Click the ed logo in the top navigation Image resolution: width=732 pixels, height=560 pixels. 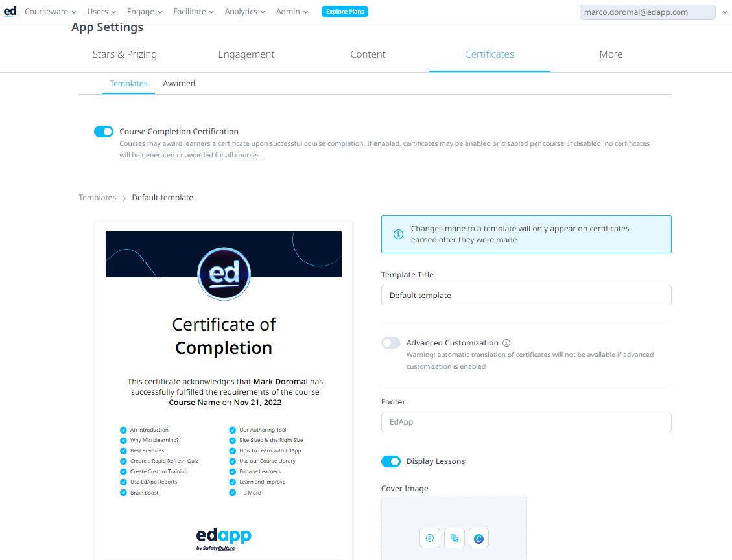10,12
